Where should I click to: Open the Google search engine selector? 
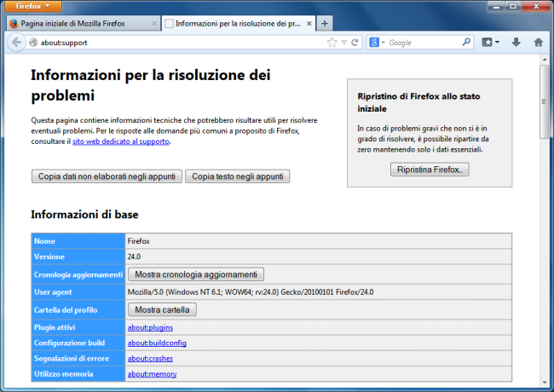point(377,43)
